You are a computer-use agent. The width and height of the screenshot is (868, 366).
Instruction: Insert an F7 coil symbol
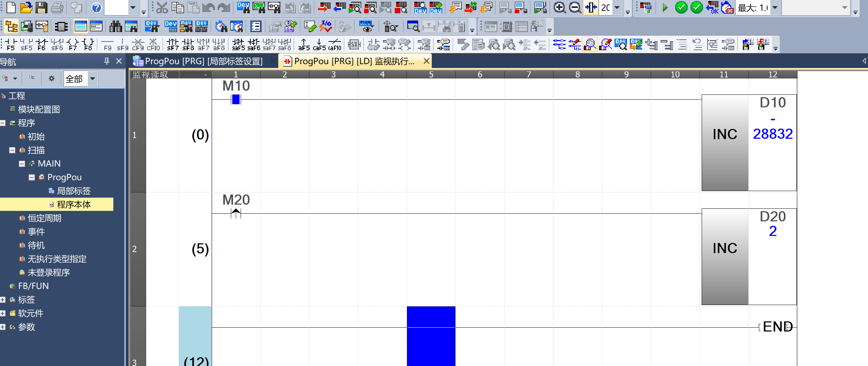(73, 44)
